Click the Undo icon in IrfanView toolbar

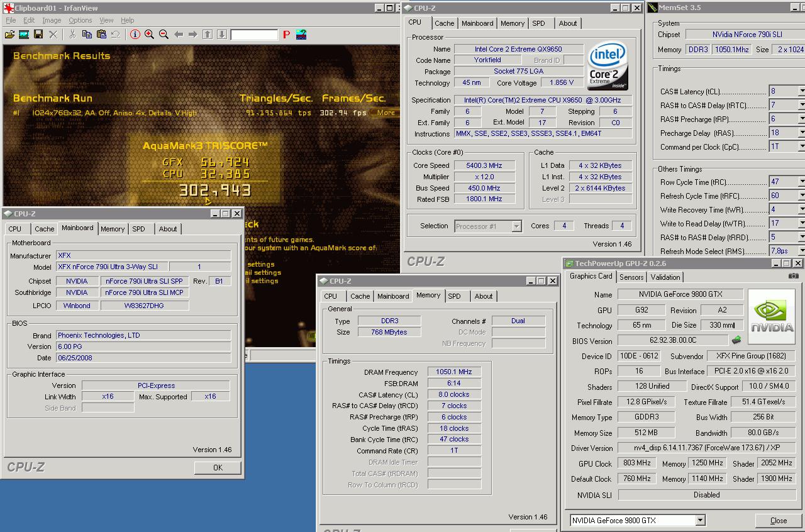coord(116,35)
